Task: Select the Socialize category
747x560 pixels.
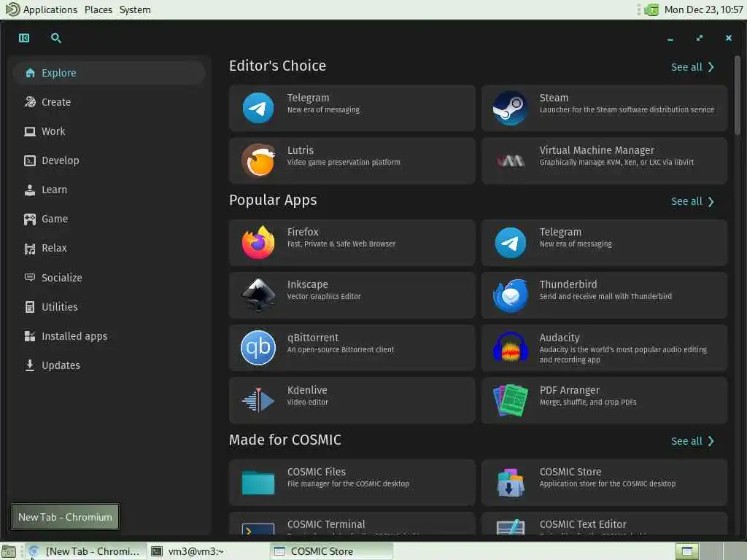Action: pos(109,278)
